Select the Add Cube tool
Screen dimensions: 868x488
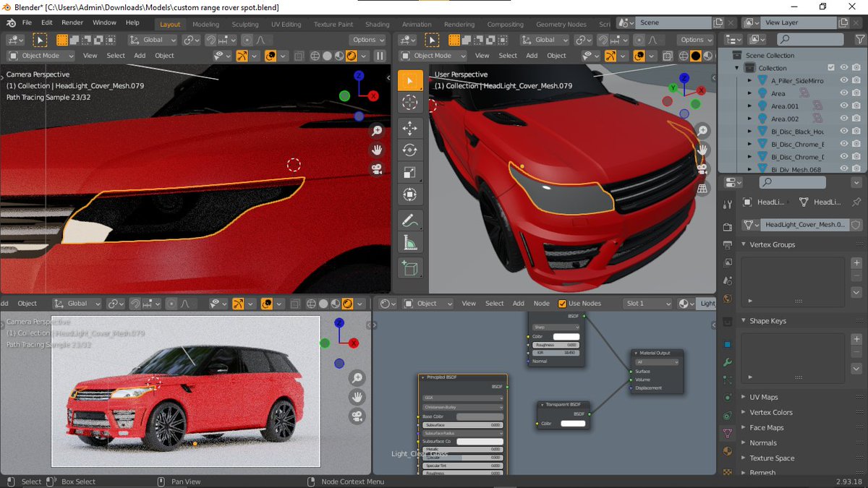(410, 268)
